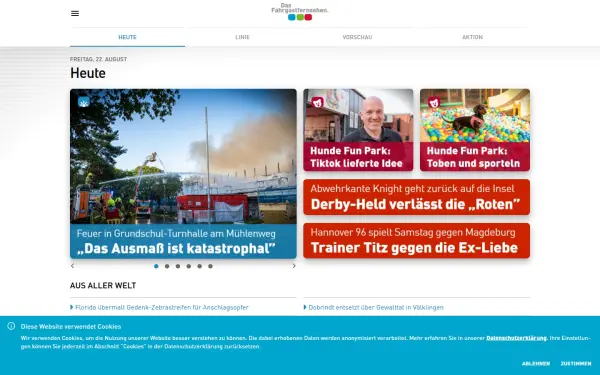
Task: Click bear icon on Toben und sporteln card
Action: coord(434,103)
